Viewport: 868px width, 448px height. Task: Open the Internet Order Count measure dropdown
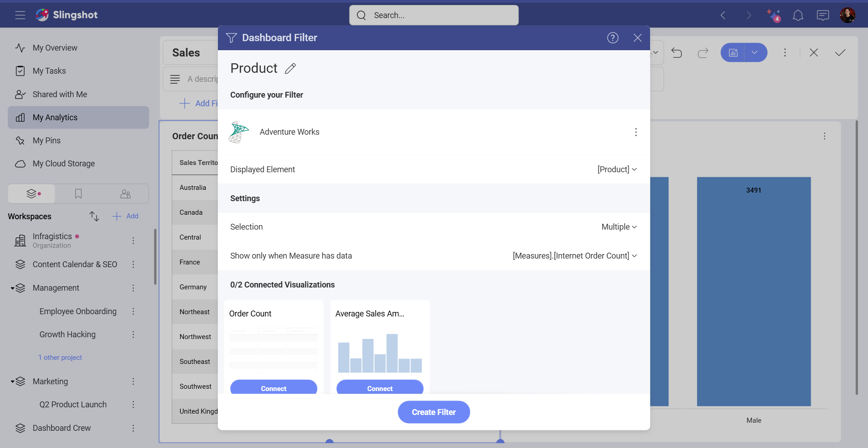point(575,256)
